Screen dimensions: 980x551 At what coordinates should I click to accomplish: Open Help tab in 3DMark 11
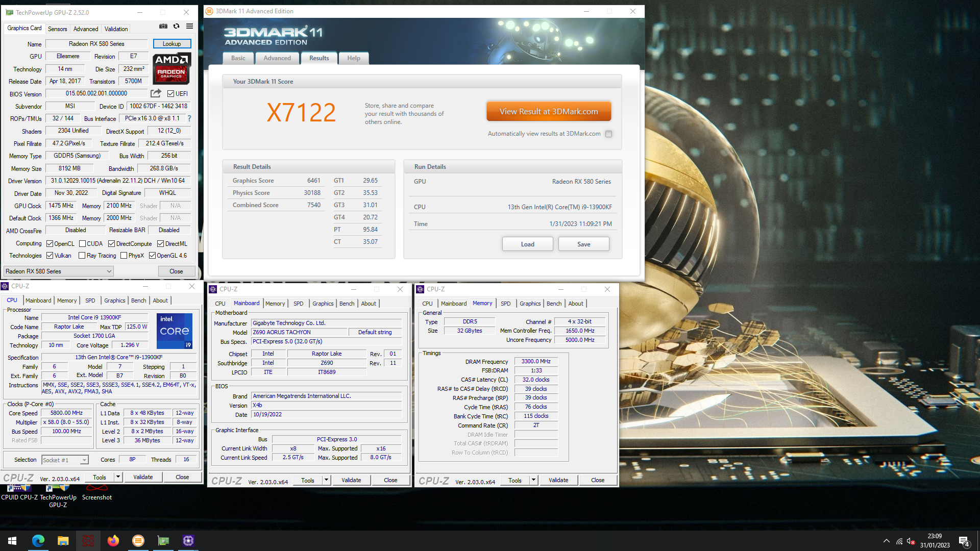click(354, 58)
